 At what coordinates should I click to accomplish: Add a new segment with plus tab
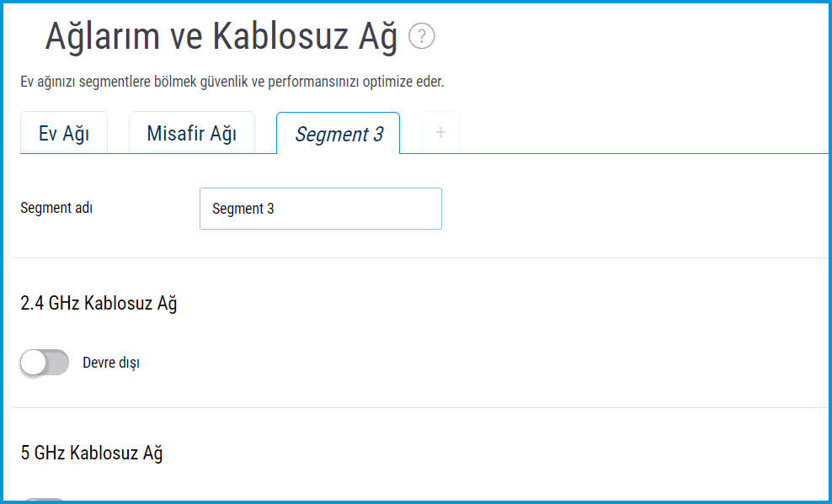pos(440,133)
